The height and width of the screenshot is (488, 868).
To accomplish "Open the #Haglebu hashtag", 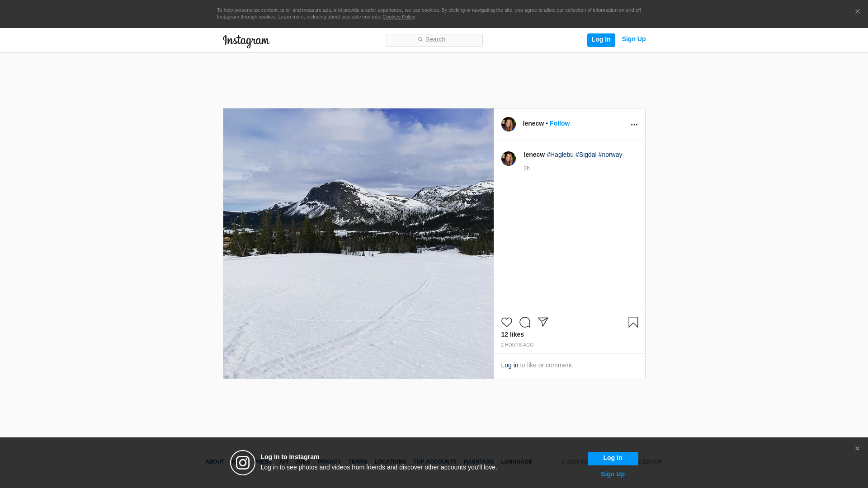I will tap(560, 155).
